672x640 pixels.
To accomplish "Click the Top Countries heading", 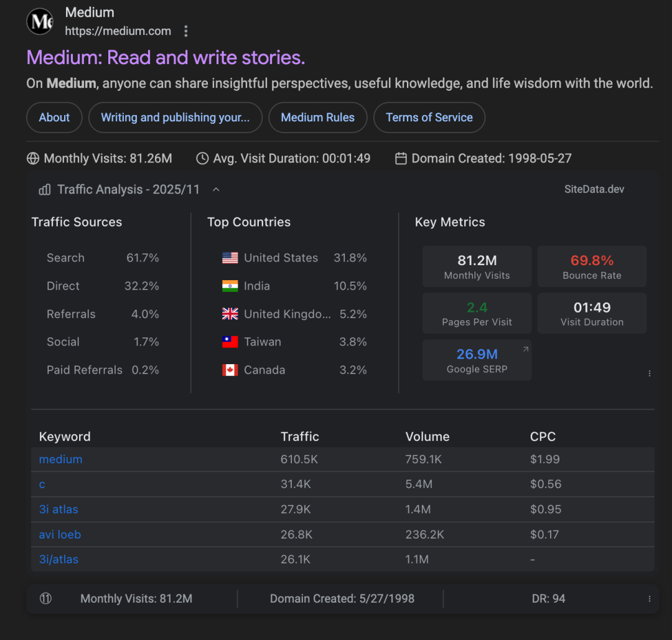I will coord(249,222).
